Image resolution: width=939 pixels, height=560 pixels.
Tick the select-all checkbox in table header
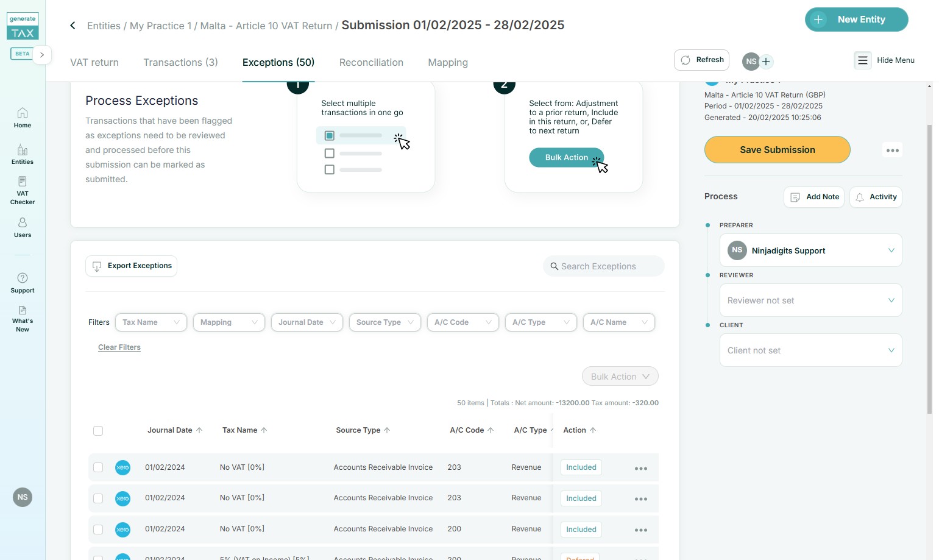[x=98, y=431]
